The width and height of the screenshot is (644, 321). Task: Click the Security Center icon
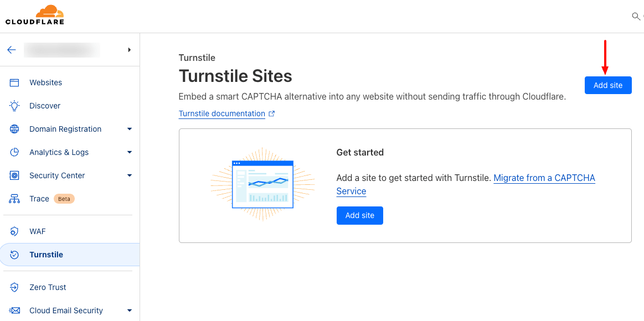pos(14,175)
